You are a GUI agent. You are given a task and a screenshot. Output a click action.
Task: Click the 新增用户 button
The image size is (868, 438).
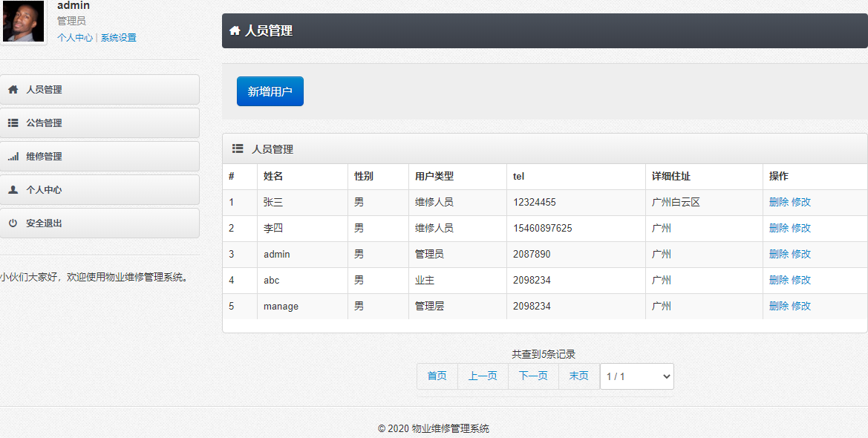tap(270, 91)
